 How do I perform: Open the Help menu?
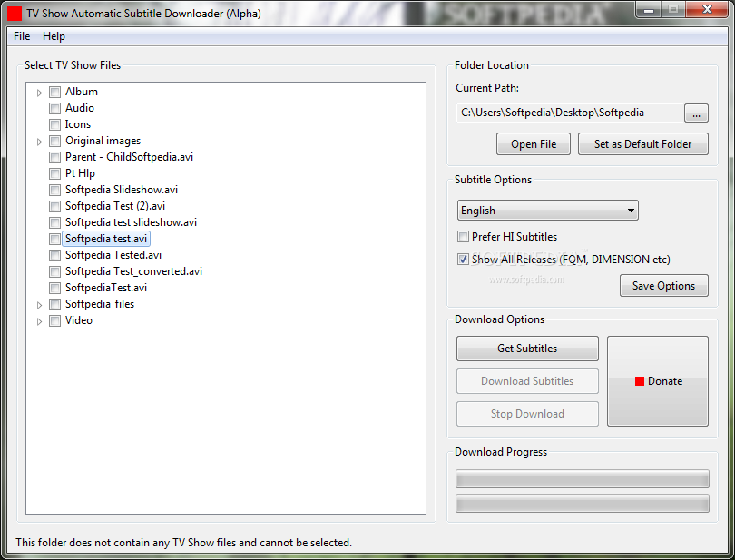54,36
